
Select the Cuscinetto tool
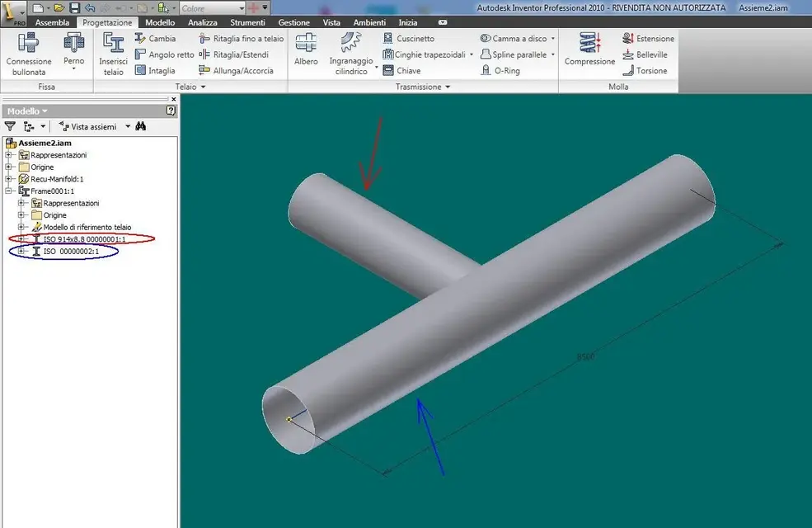[x=409, y=38]
